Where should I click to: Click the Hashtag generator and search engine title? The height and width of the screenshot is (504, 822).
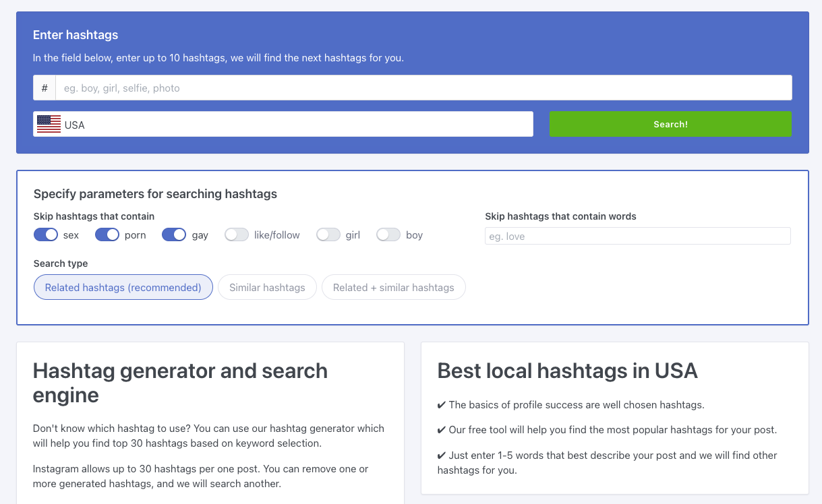point(180,383)
